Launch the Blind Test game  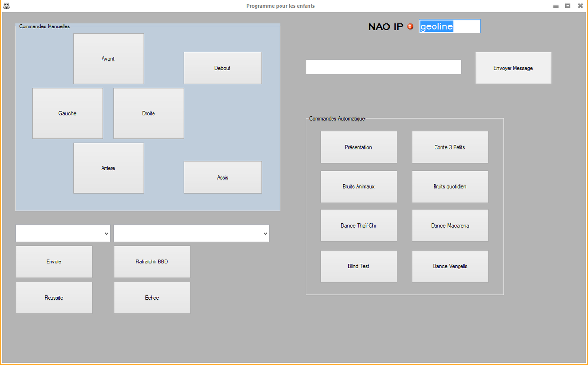coord(358,266)
